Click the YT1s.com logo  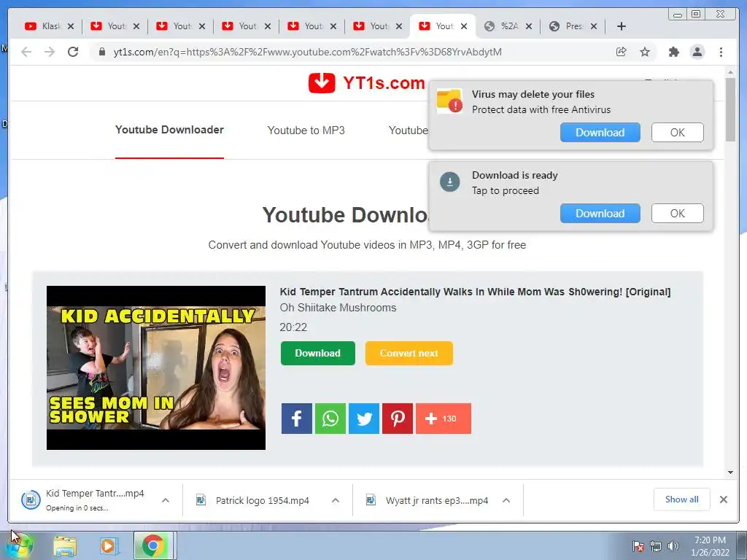(366, 83)
